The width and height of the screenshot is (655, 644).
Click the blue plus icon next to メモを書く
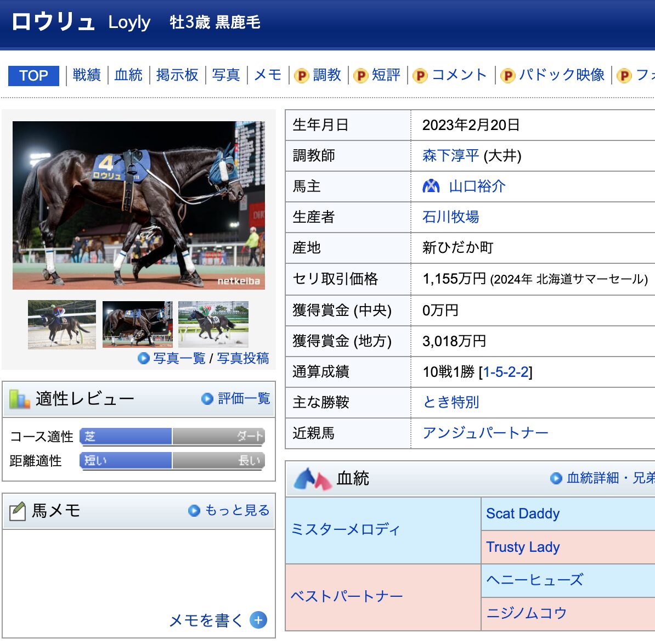pos(258,620)
